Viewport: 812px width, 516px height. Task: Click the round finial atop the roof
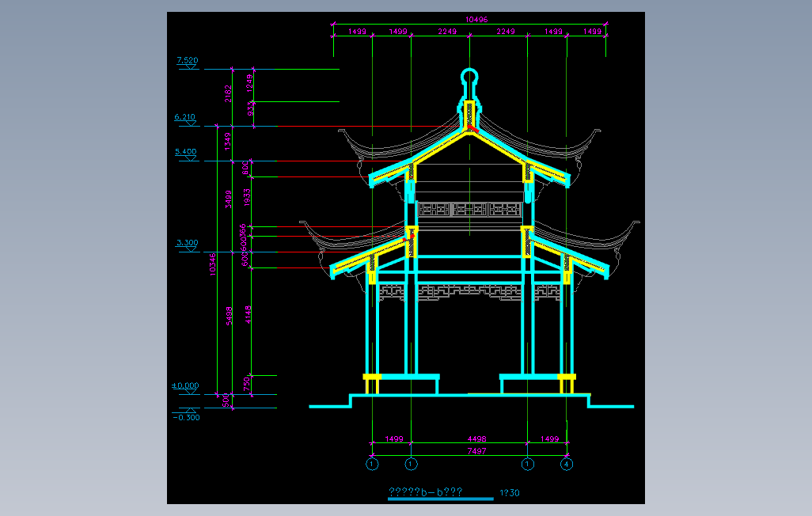pos(469,78)
